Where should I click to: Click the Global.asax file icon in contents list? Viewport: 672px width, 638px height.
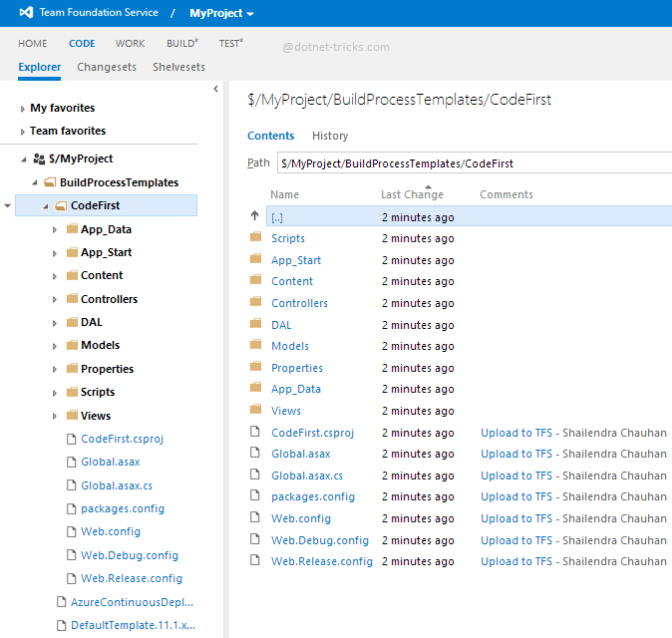coord(255,454)
